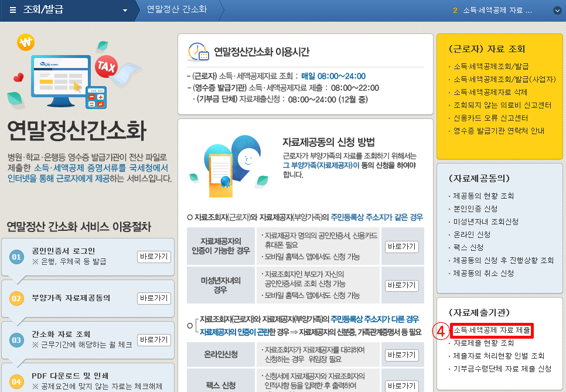
Task: Click 바로가기 in 온라인신청 row
Action: 402,355
